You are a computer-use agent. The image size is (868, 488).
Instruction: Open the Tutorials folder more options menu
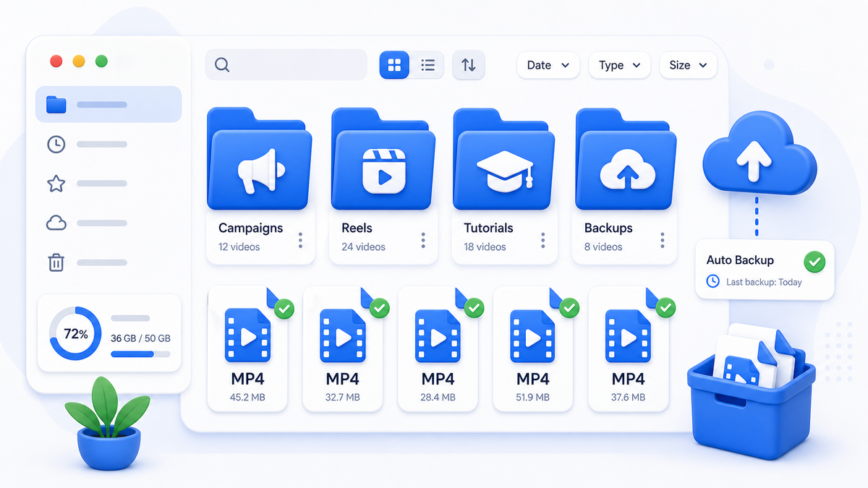coord(542,240)
